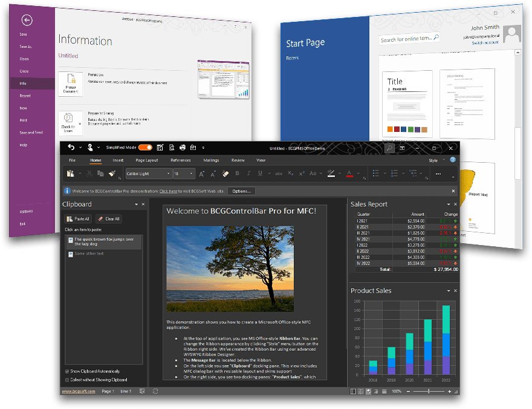This screenshot has height=409, width=532.
Task: Click the Options... button in message bar
Action: 241,191
